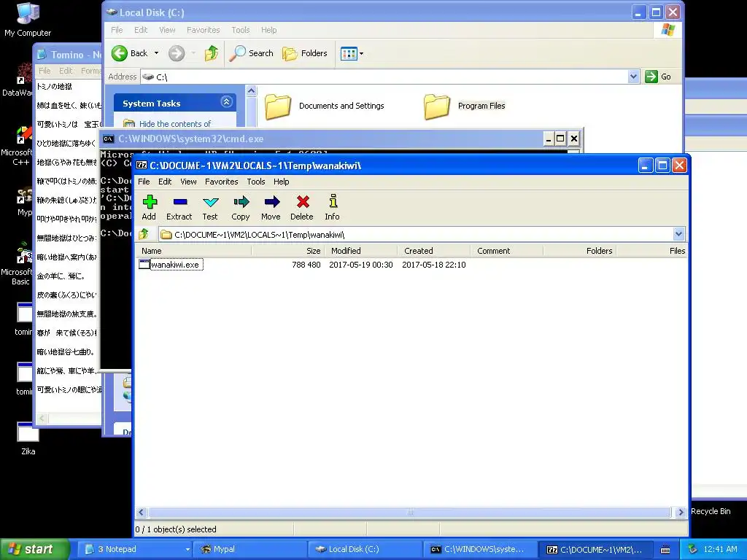Select wanakiwi.exe file name
The width and height of the screenshot is (747, 560).
point(177,265)
